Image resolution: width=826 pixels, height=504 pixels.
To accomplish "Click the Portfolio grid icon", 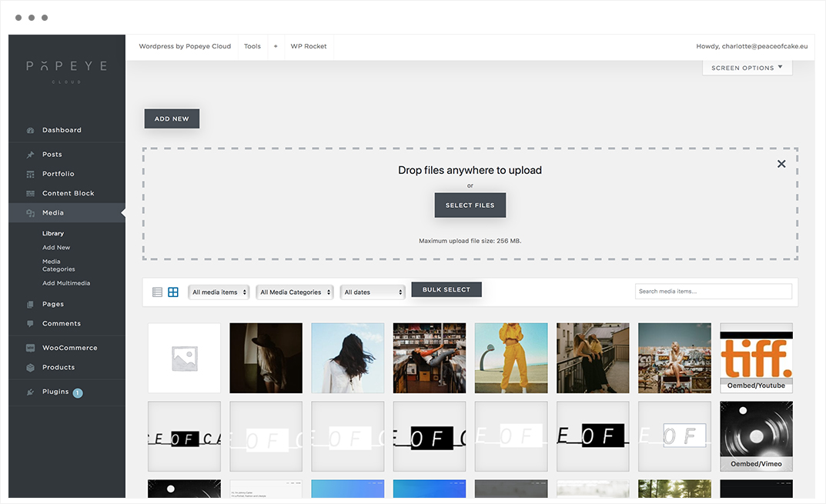I will pyautogui.click(x=31, y=174).
